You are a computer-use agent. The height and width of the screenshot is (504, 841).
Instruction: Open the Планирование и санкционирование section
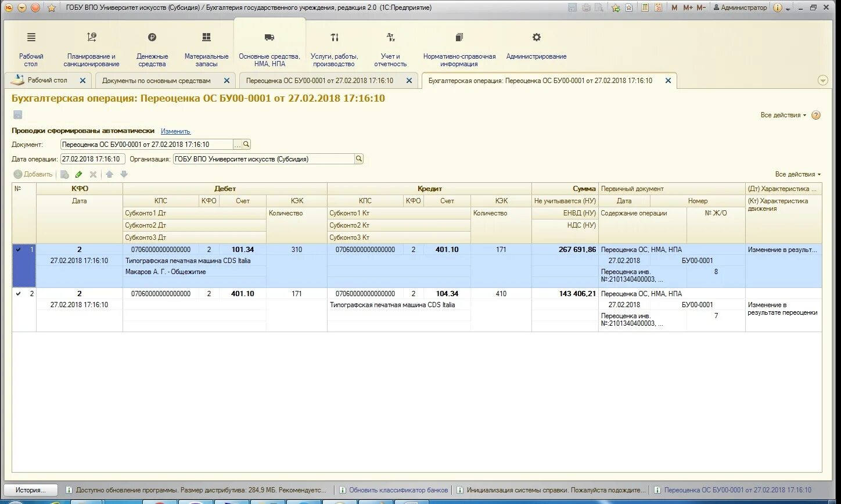91,51
